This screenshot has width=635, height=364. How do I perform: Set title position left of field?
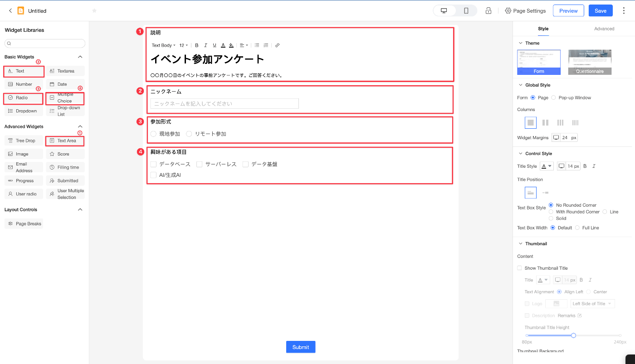[x=545, y=193]
